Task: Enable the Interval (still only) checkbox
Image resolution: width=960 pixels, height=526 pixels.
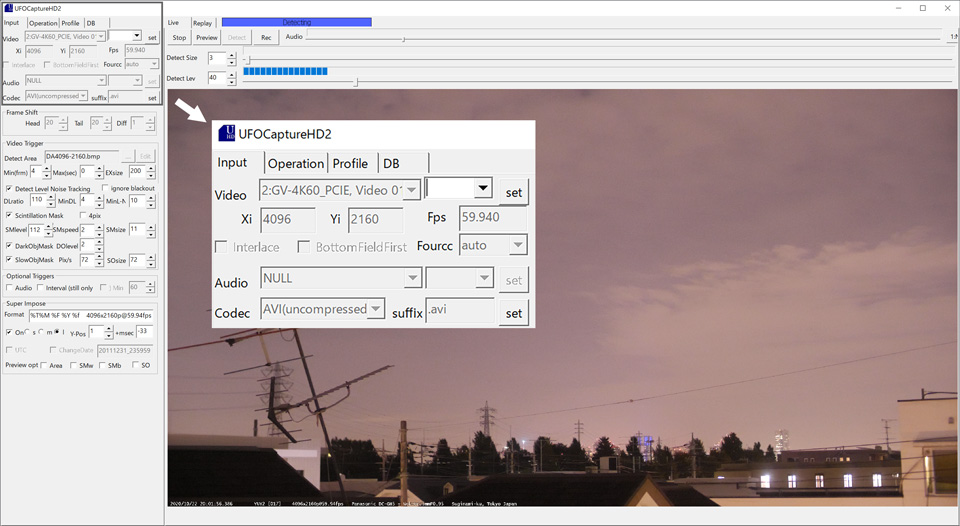Action: pos(40,288)
